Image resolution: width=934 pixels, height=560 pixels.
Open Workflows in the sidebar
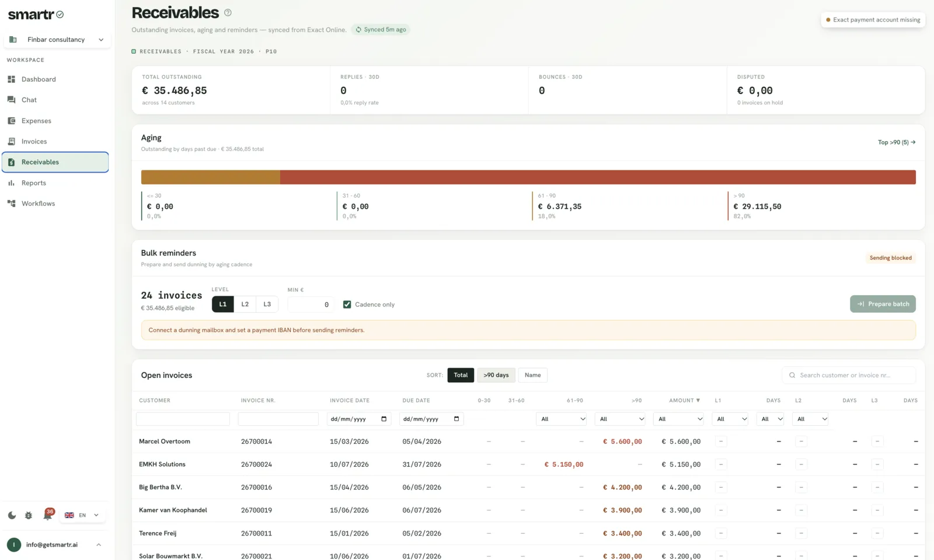tap(55, 204)
